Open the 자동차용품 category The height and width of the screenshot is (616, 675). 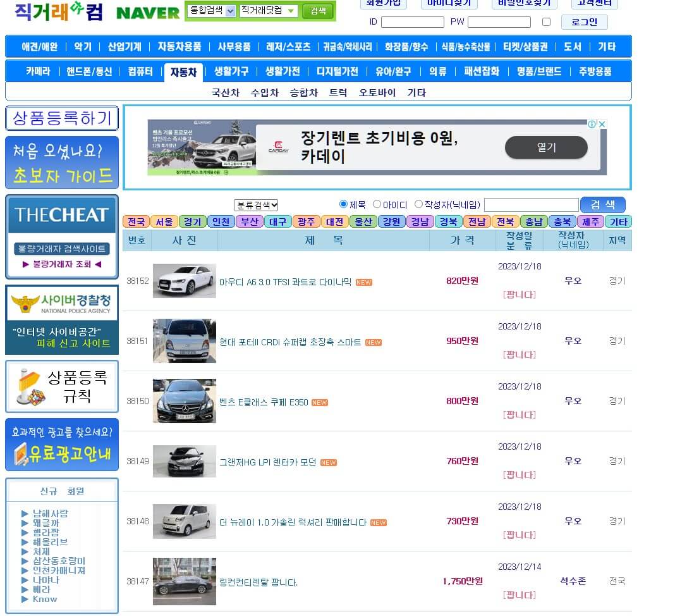[179, 47]
